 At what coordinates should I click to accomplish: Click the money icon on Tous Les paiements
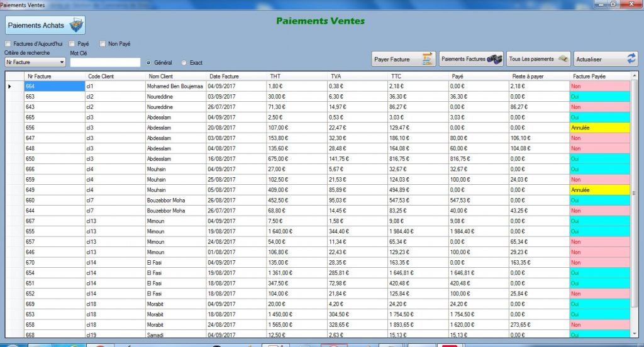pos(563,59)
